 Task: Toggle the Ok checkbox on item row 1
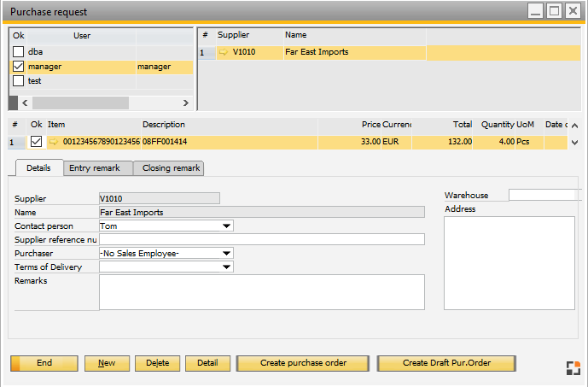click(36, 142)
